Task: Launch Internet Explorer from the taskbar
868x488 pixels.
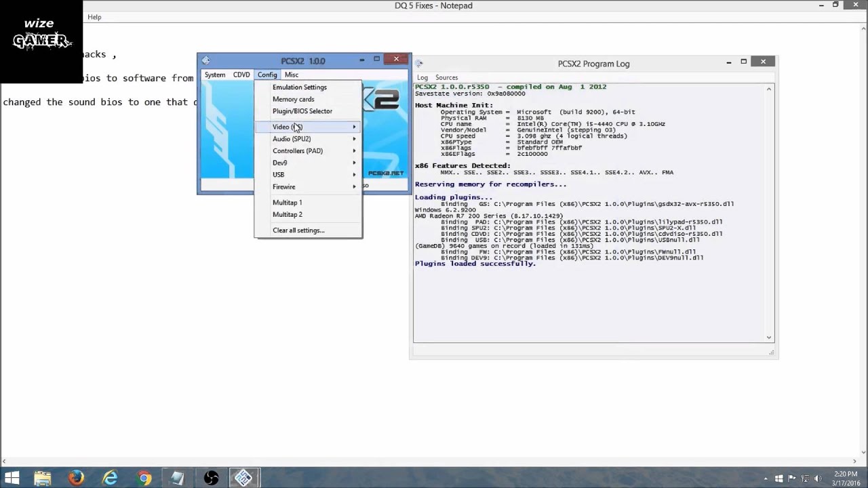Action: click(x=110, y=478)
